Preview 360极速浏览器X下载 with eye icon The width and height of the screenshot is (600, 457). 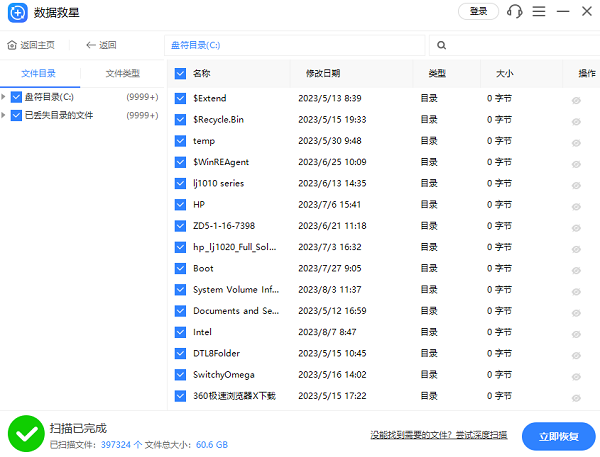pos(576,398)
